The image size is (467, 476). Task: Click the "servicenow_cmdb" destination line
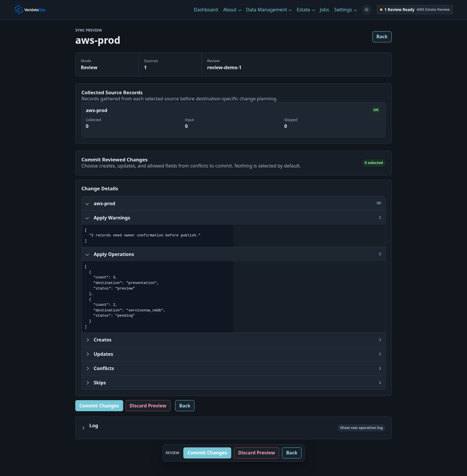[129, 310]
